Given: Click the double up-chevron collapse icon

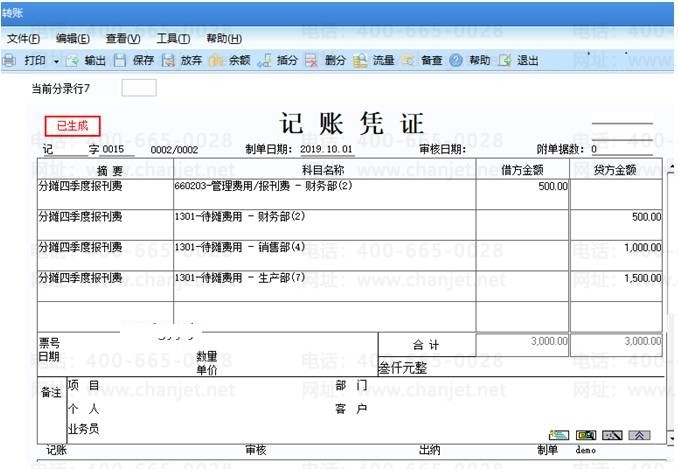Looking at the screenshot, I should point(639,435).
